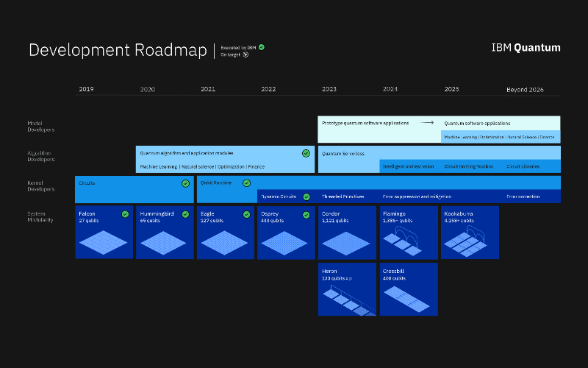Click the System Modularity row label
This screenshot has width=588, height=368.
tap(40, 216)
